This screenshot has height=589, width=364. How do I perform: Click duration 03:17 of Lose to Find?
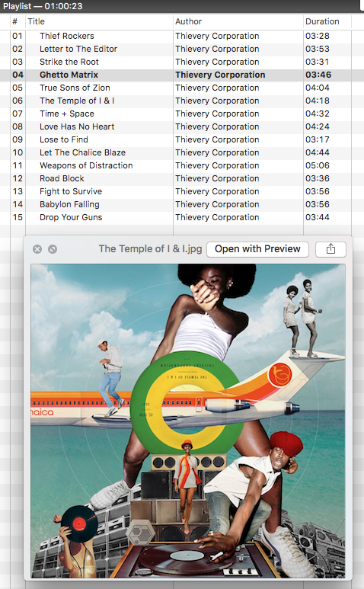[318, 139]
